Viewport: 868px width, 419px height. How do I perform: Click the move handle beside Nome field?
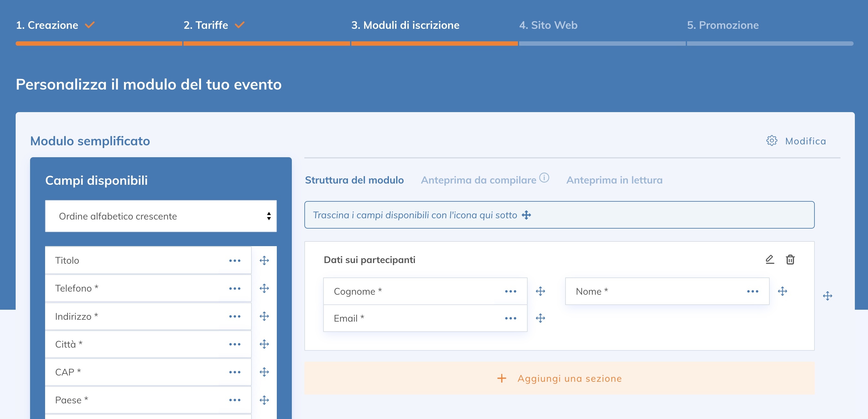coord(783,291)
